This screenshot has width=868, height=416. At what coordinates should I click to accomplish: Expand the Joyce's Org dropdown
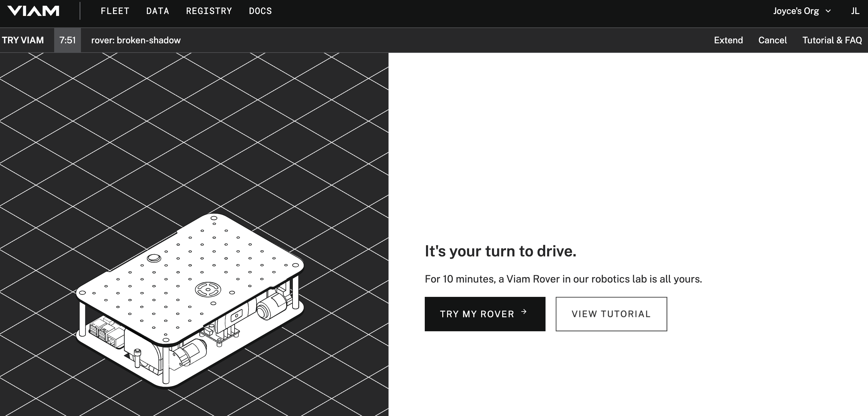[x=802, y=11]
